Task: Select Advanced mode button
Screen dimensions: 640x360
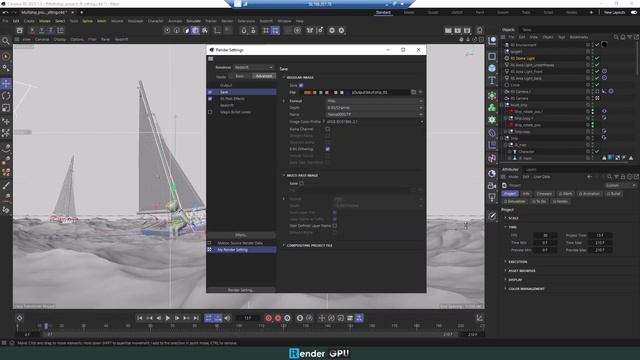Action: pos(264,76)
